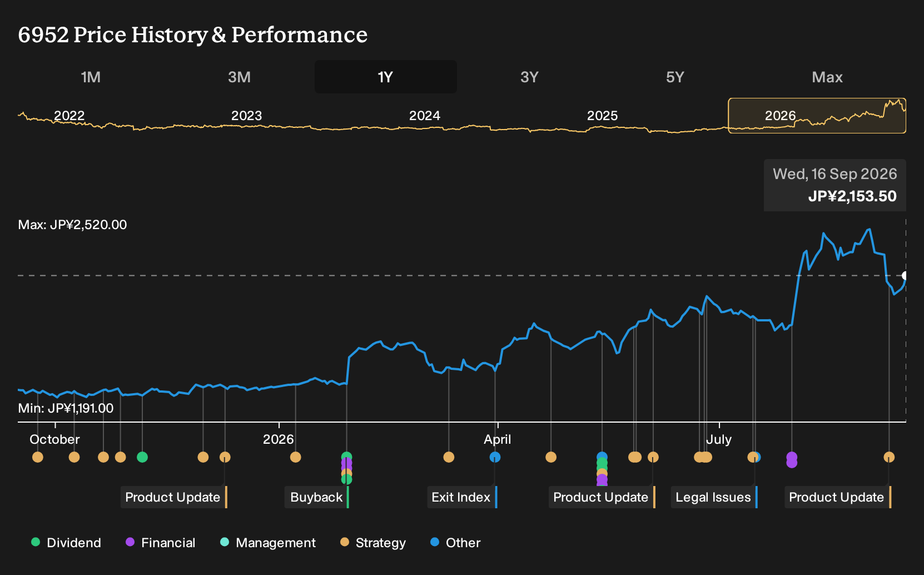The height and width of the screenshot is (575, 924).
Task: Click the July axis label
Action: (719, 439)
